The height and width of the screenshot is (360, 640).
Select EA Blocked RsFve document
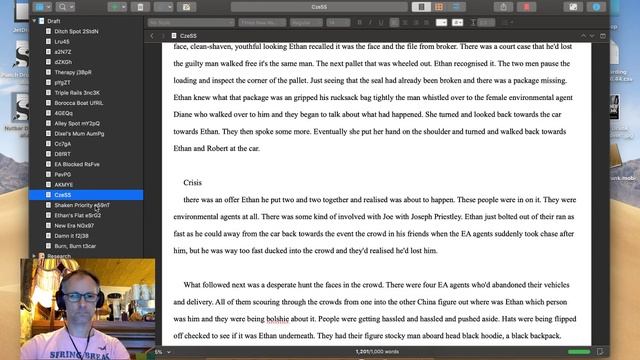[77, 164]
